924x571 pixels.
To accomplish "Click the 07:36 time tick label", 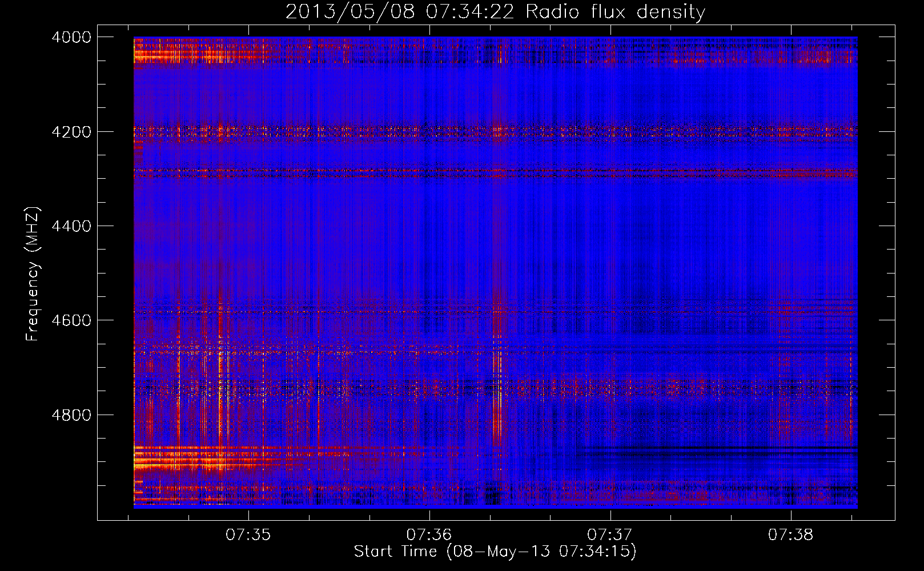I will point(429,535).
